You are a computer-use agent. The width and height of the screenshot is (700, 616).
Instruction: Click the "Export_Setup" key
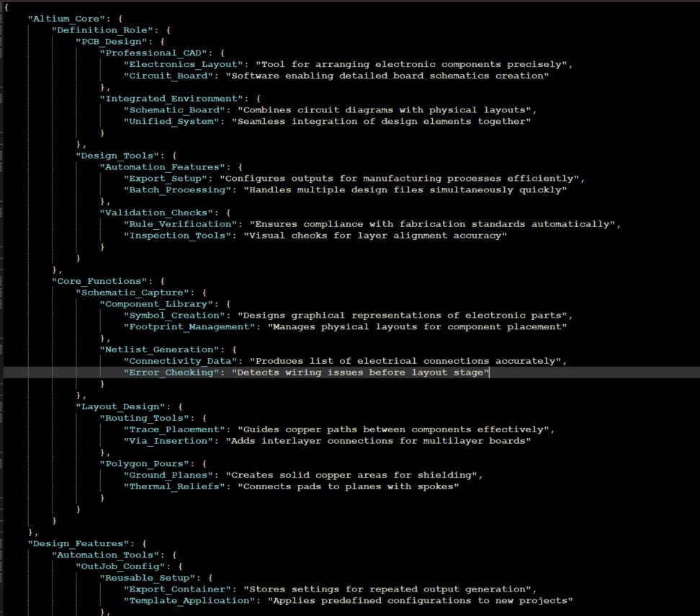(x=166, y=179)
